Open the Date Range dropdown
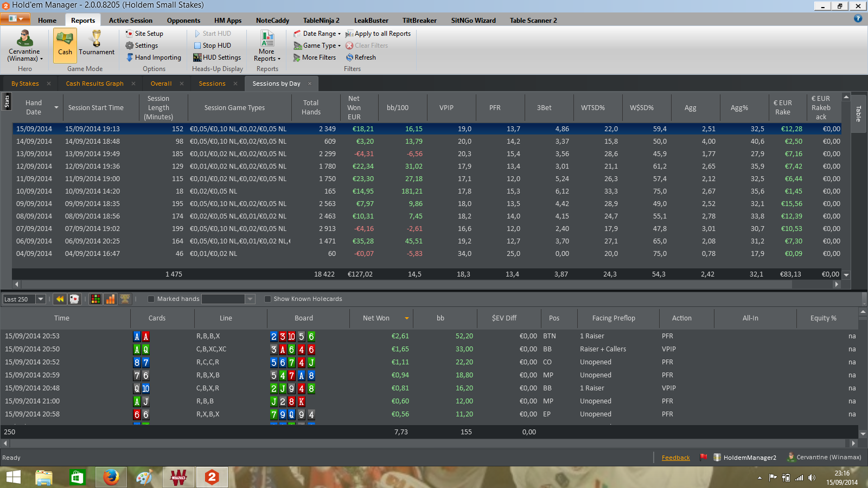Image resolution: width=868 pixels, height=488 pixels. coord(317,34)
